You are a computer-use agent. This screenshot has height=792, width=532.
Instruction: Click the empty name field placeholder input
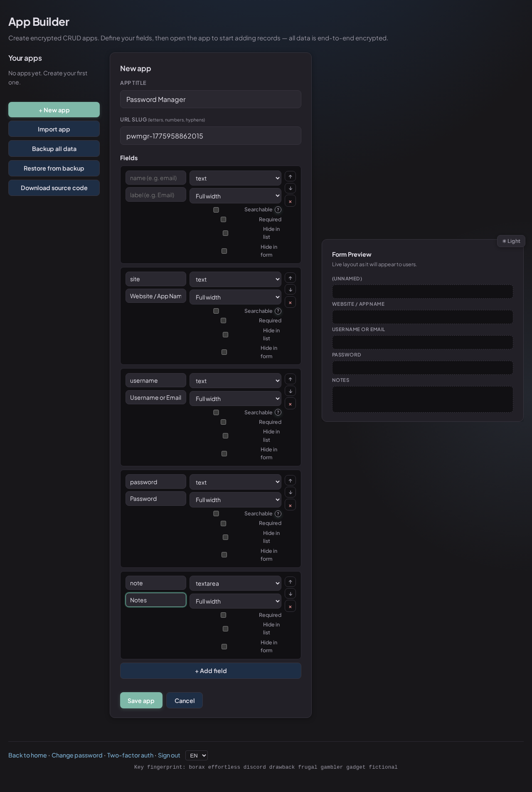coord(156,178)
